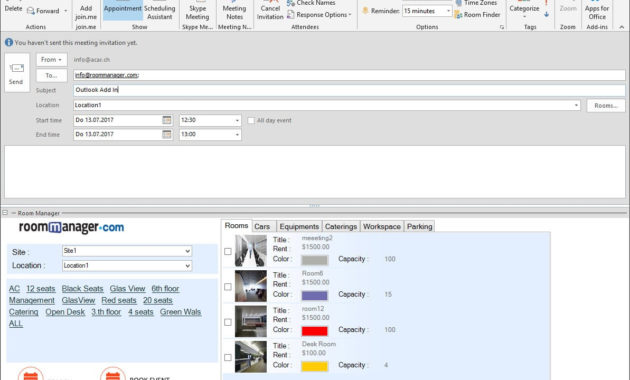
Task: Click the meeting2 room thumbnail
Action: point(251,251)
